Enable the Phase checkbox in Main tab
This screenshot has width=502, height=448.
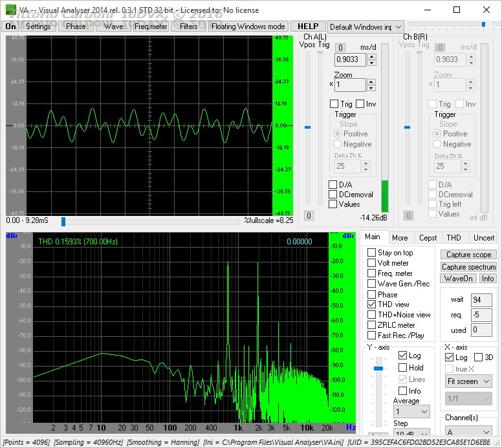click(x=371, y=294)
